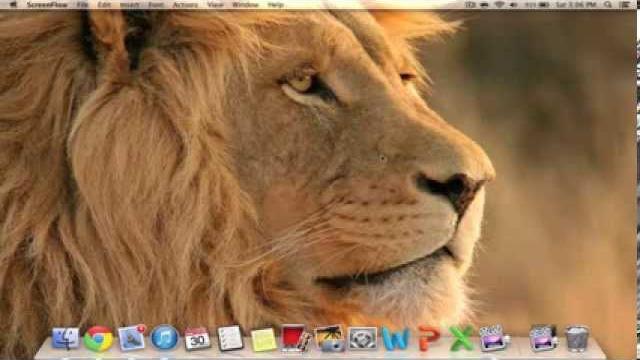This screenshot has width=640, height=360.
Task: Open the red icon with pen
Action: point(296,338)
